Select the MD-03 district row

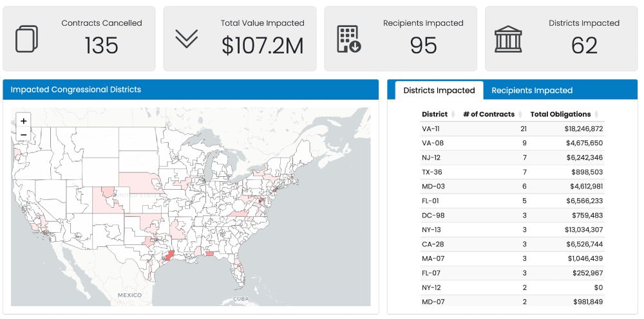click(512, 187)
